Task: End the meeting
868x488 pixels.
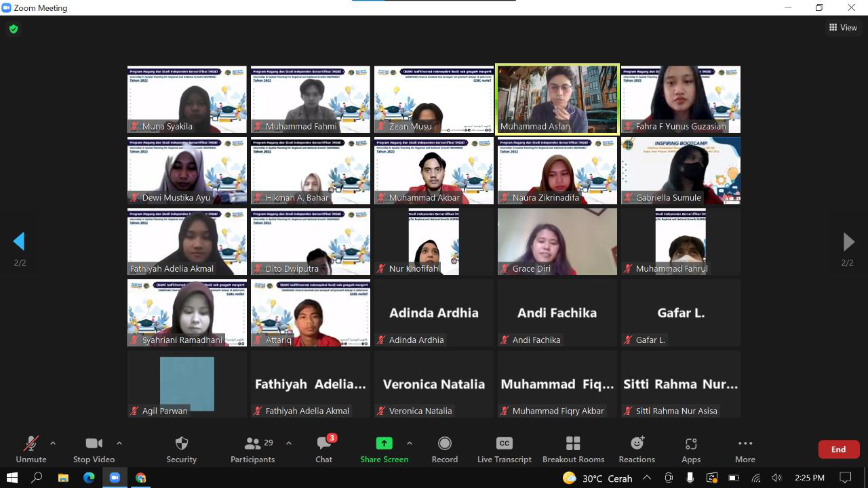Action: [x=838, y=449]
